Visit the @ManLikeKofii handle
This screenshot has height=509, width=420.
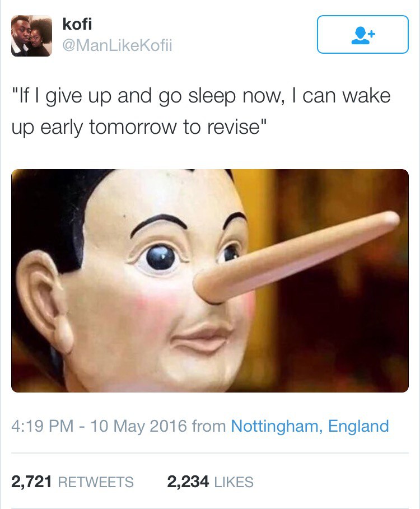(117, 45)
